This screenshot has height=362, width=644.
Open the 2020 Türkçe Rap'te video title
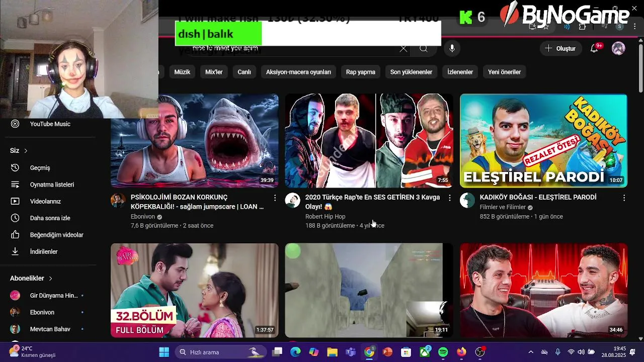372,202
